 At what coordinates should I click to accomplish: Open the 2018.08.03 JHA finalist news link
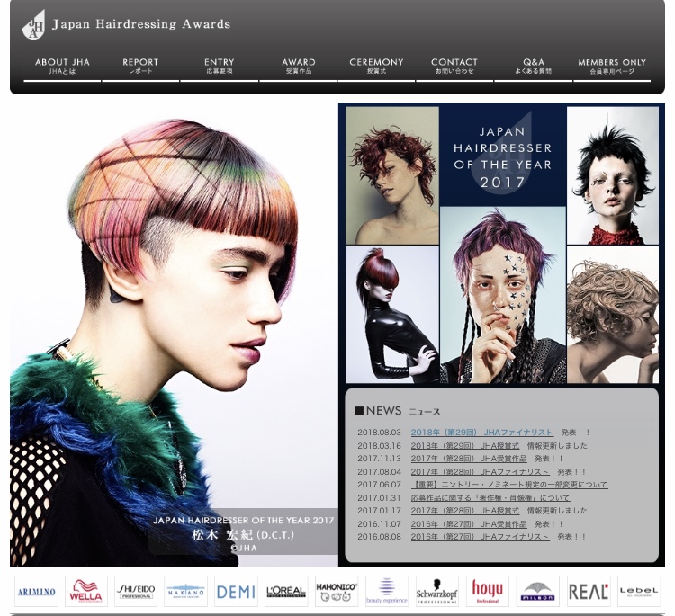[482, 433]
